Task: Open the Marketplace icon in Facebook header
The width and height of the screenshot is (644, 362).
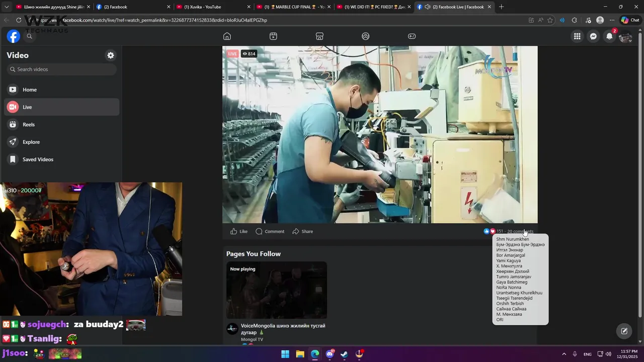Action: click(x=319, y=36)
